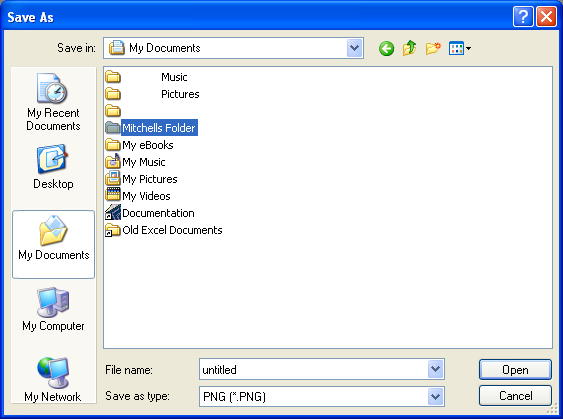Click the Help question mark button

point(523,17)
